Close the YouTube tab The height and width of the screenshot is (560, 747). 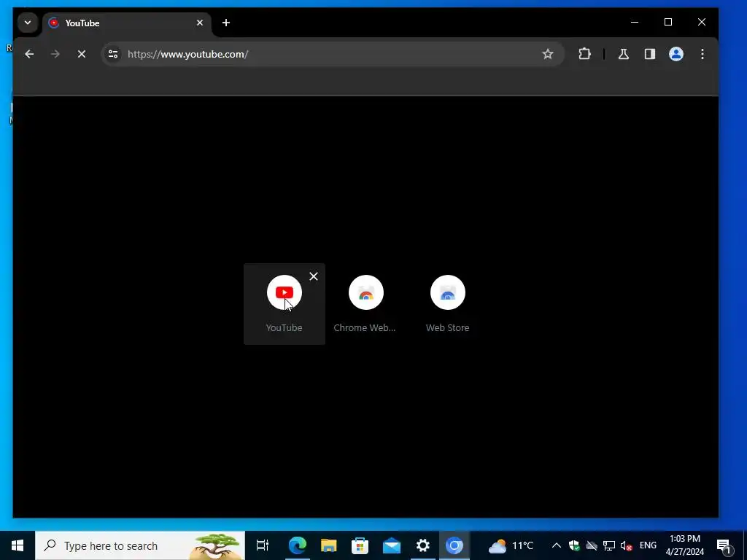point(200,23)
